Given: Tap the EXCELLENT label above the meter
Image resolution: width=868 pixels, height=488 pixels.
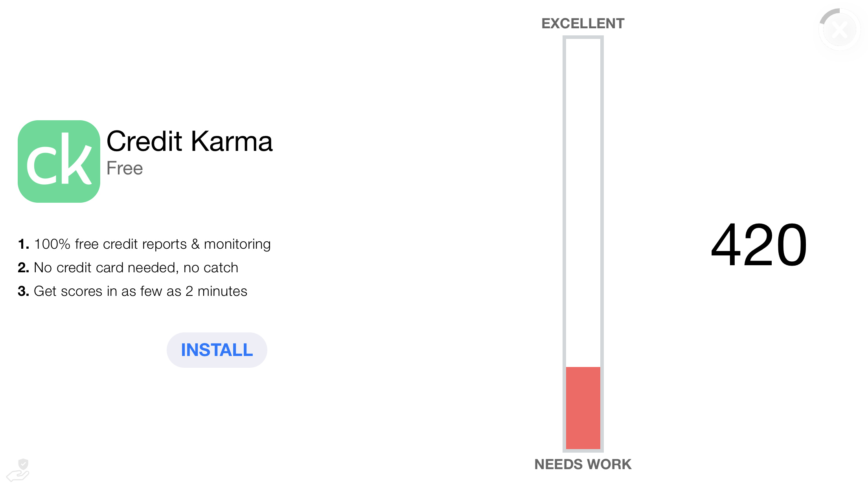Looking at the screenshot, I should tap(583, 24).
